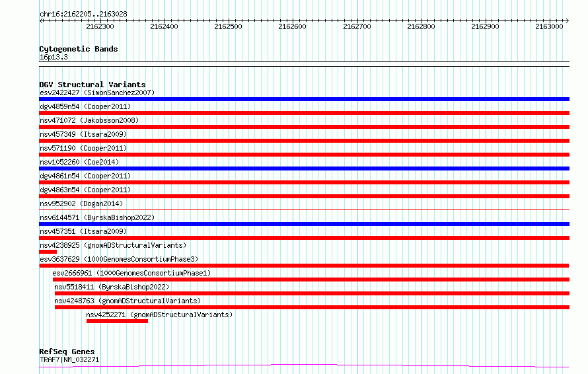
Task: Open the dgv4859n54 (Cooper2011) variant label
Action: pyautogui.click(x=85, y=106)
